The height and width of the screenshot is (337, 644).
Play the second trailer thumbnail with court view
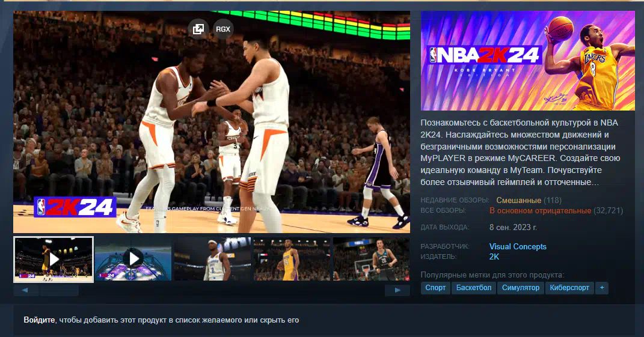133,259
